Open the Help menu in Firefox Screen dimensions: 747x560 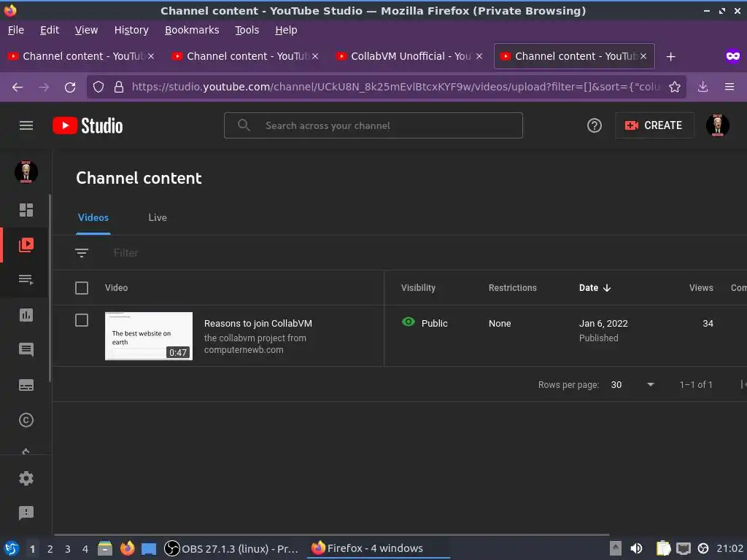pyautogui.click(x=286, y=30)
